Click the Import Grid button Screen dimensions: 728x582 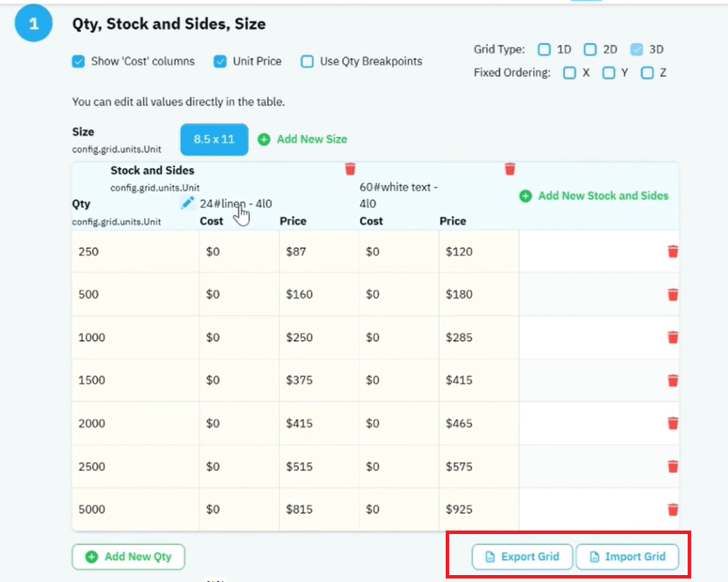(x=627, y=556)
